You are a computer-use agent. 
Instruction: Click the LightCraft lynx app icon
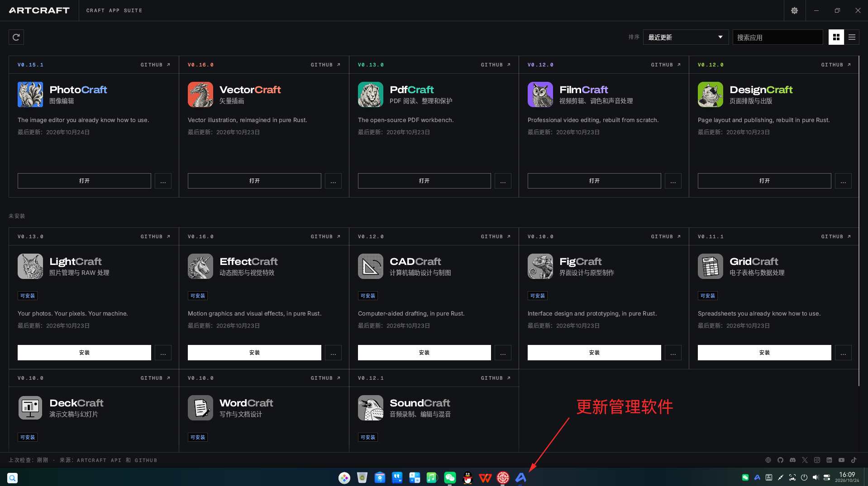[30, 266]
